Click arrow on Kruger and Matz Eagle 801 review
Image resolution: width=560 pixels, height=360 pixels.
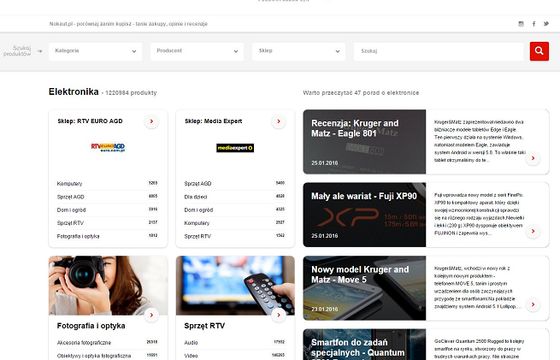(x=533, y=158)
